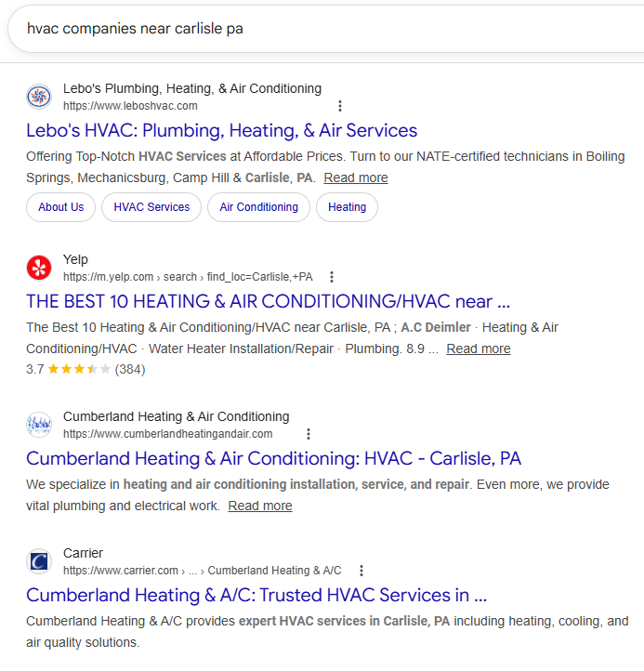Expand Read more on the Cumberland Heating snippet
The image size is (644, 671).
(260, 506)
